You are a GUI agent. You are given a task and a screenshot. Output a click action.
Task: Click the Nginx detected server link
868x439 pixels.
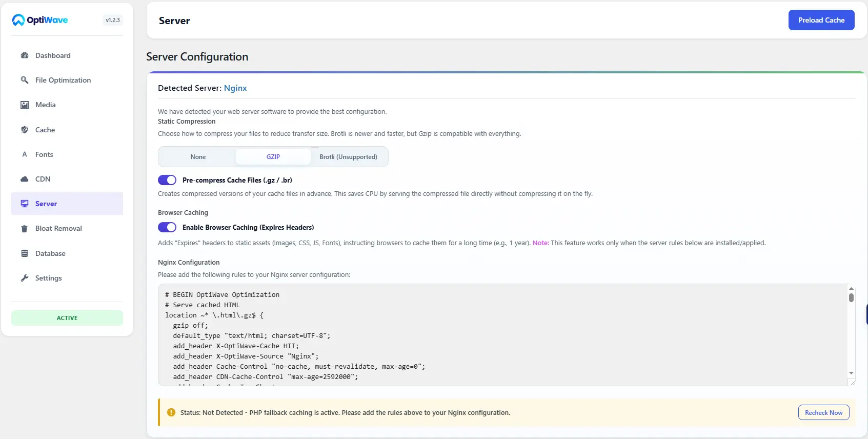coord(235,88)
